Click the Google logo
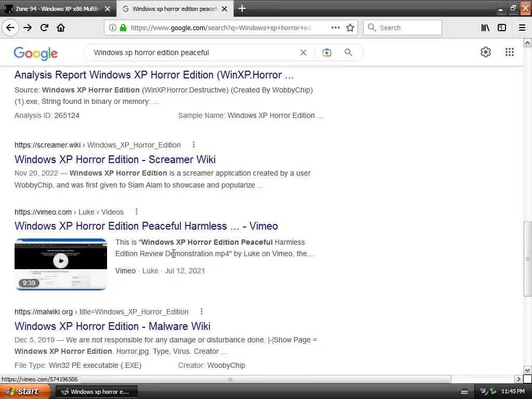Viewport: 532px width, 399px height. click(x=36, y=54)
